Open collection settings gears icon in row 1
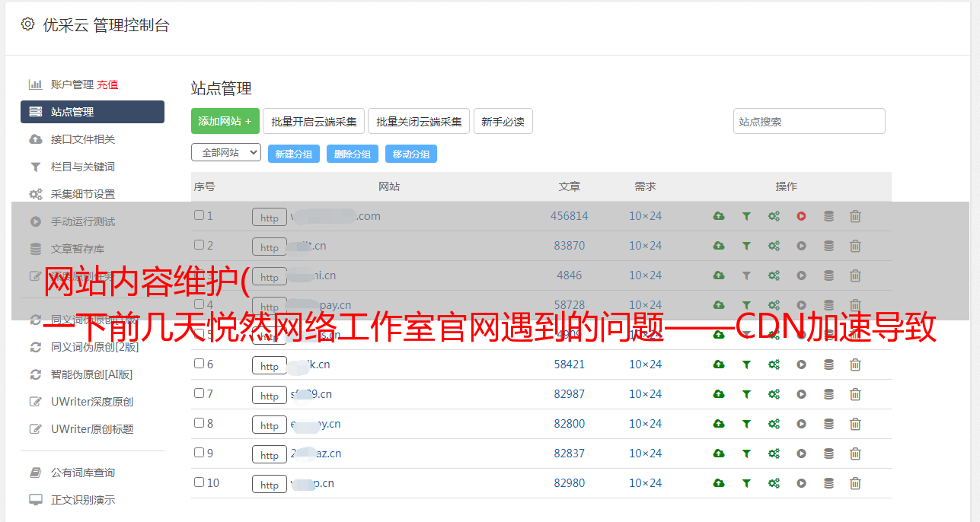 click(x=774, y=216)
